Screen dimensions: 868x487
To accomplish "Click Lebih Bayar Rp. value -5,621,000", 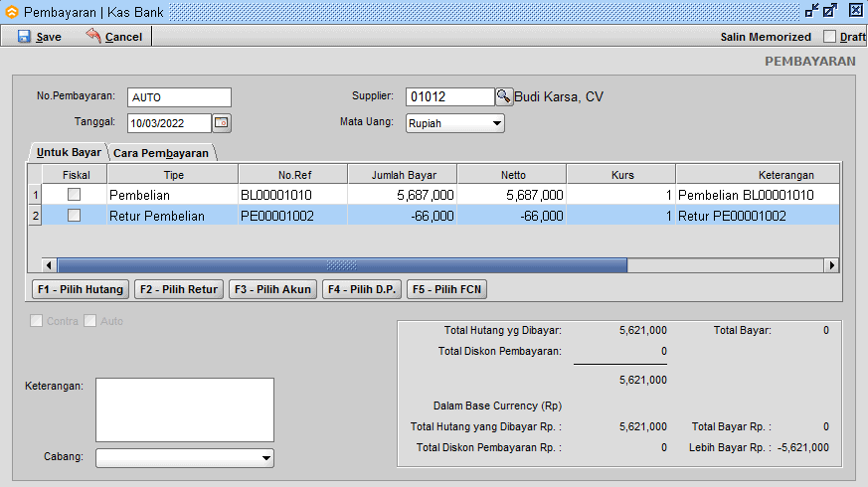I will (x=802, y=447).
